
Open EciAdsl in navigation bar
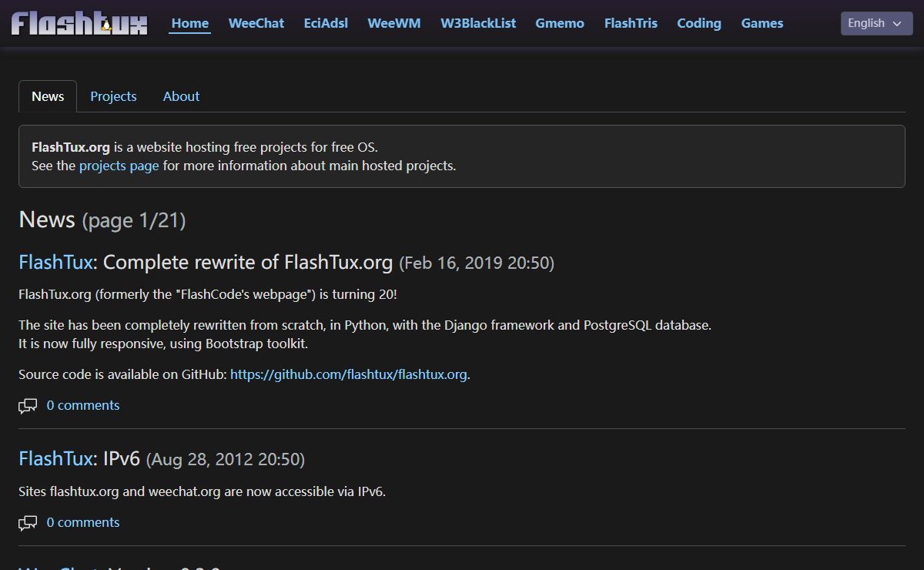coord(326,23)
